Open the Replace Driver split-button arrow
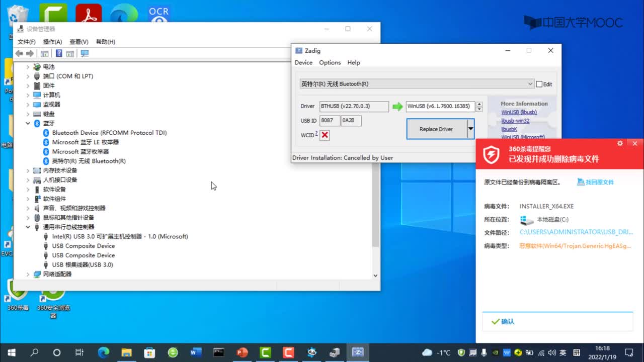This screenshot has height=362, width=644. pyautogui.click(x=470, y=129)
